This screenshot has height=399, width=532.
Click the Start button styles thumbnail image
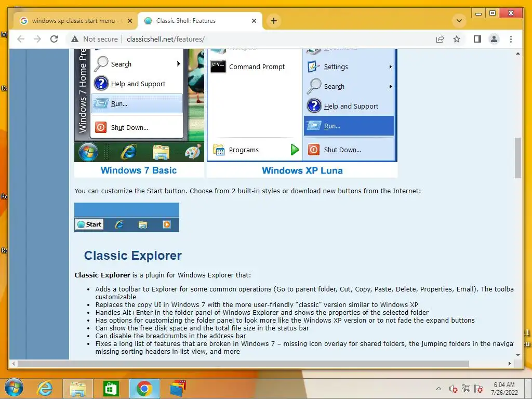pyautogui.click(x=127, y=218)
